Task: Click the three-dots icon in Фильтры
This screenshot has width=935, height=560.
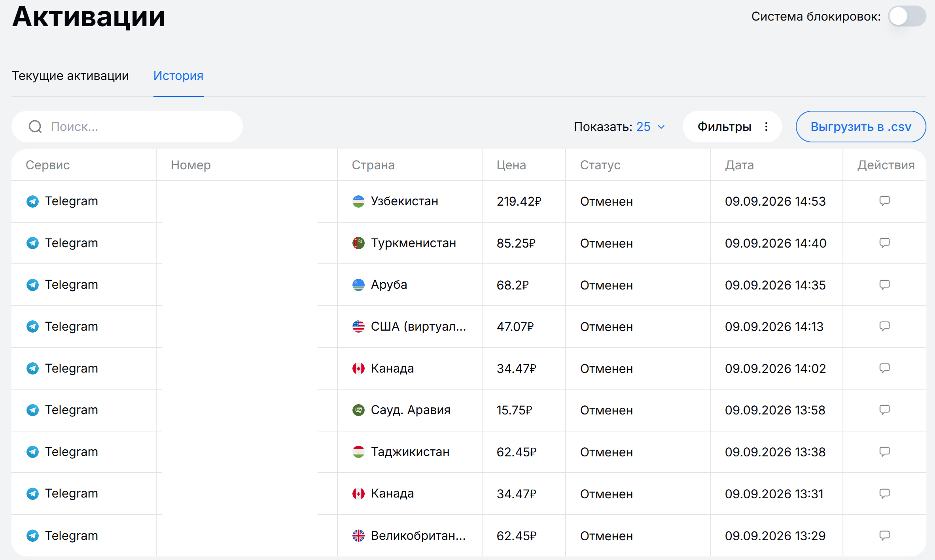Action: click(766, 127)
